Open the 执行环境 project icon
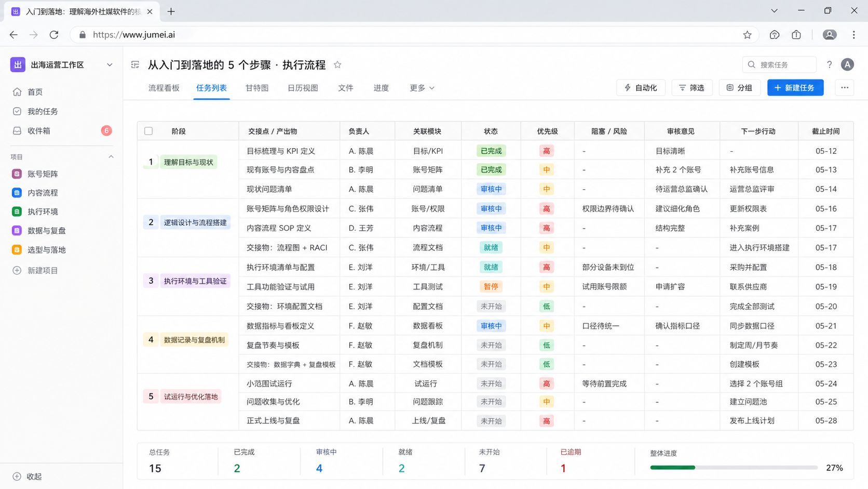 (17, 212)
